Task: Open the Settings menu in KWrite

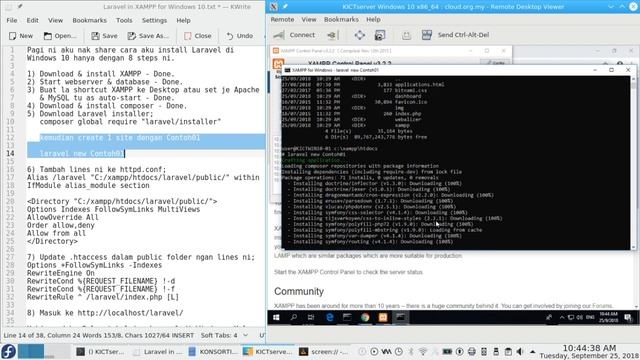Action: tap(154, 20)
